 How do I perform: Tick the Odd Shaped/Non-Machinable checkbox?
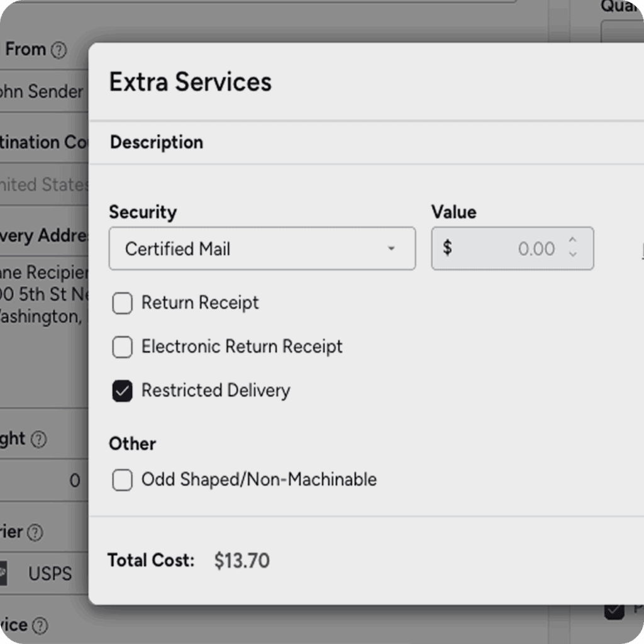point(122,480)
